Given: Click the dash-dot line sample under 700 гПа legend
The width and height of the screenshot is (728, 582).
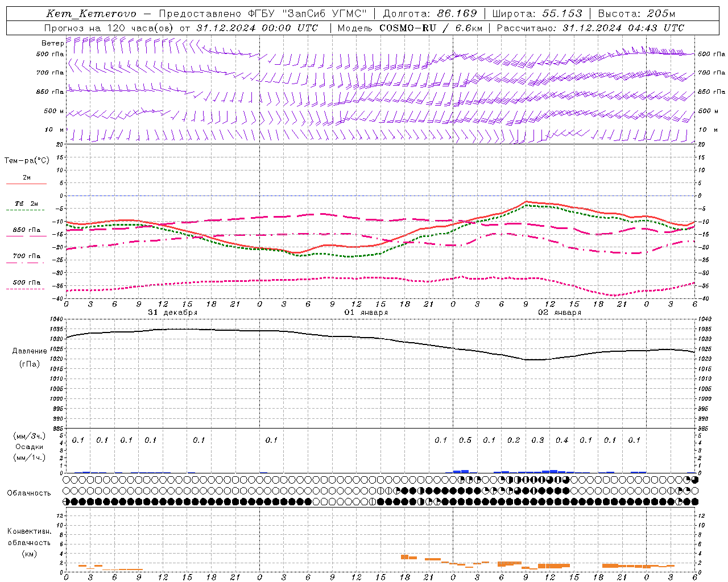Looking at the screenshot, I should pos(25,263).
